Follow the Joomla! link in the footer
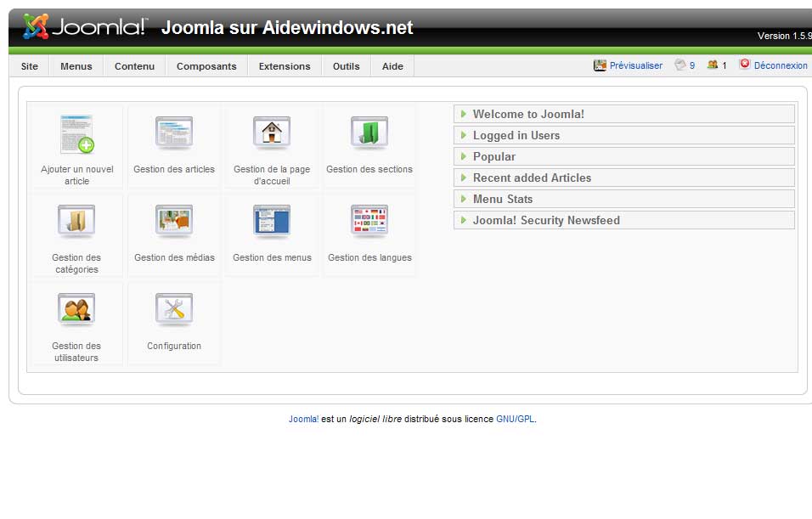Viewport: 812px width, 519px height. 303,419
